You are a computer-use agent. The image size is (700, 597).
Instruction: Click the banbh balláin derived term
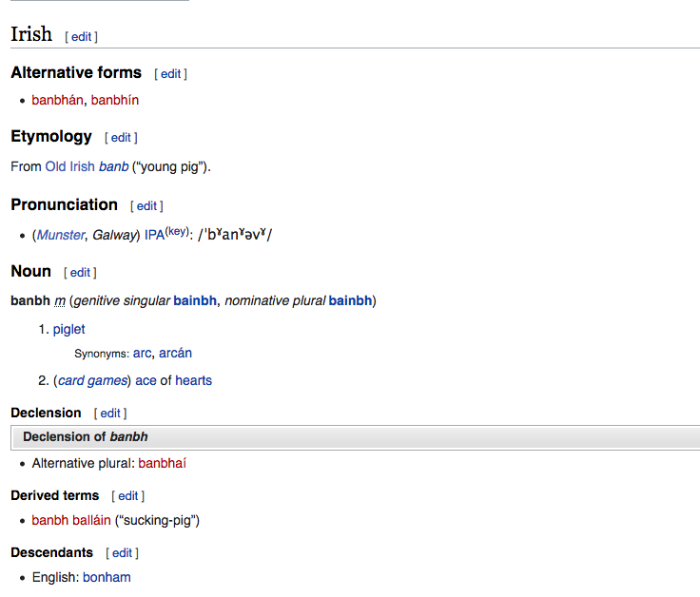tap(71, 520)
